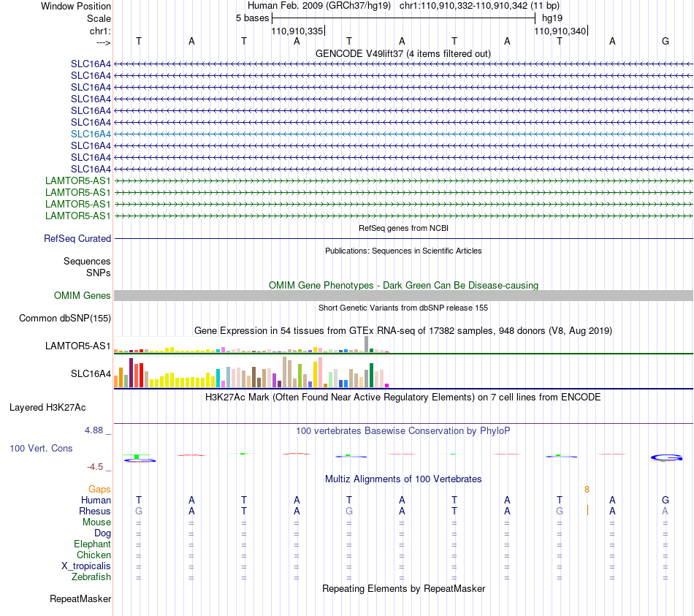
Task: Open Repeating Elements by RepeatMasker title
Action: [x=403, y=588]
